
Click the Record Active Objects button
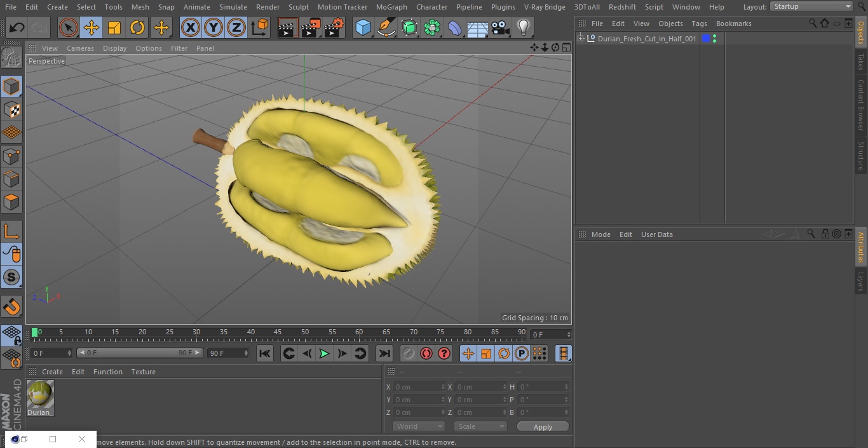409,353
